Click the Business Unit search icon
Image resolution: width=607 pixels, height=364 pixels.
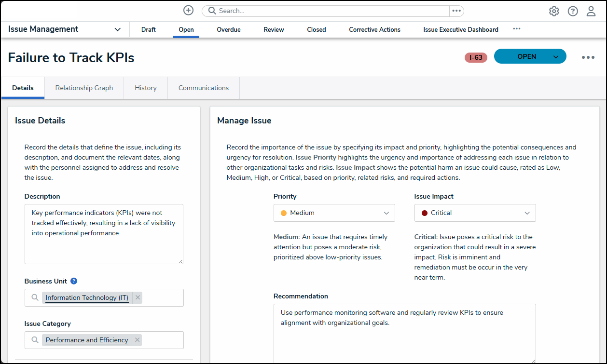tap(35, 297)
